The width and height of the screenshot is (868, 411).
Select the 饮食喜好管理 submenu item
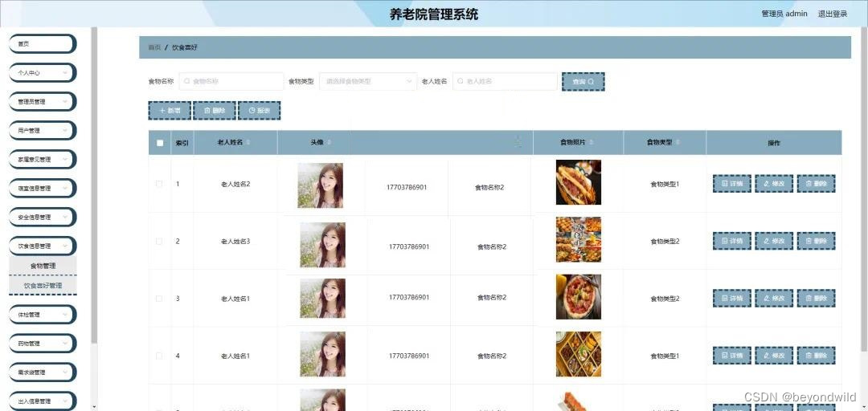(43, 286)
